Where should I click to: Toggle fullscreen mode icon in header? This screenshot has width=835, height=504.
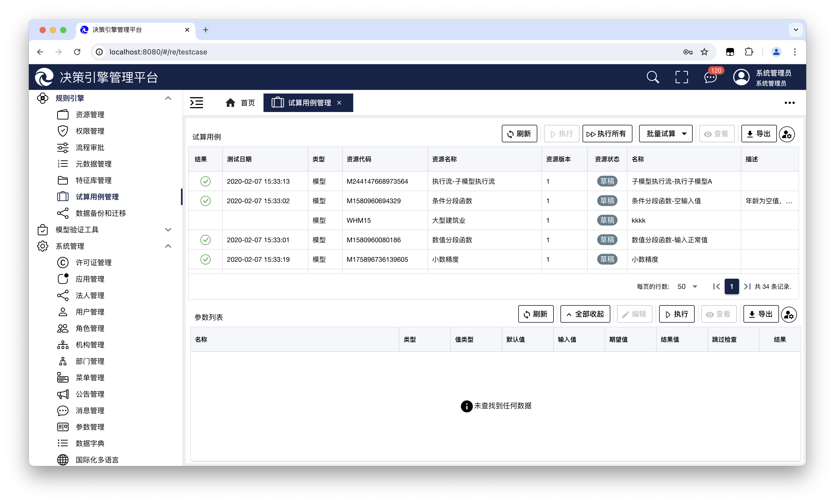tap(681, 77)
